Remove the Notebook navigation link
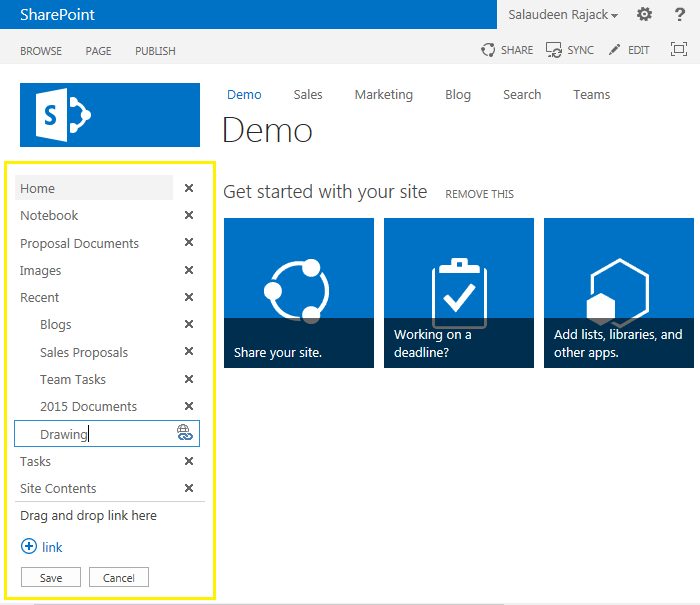The width and height of the screenshot is (700, 605). [x=189, y=215]
